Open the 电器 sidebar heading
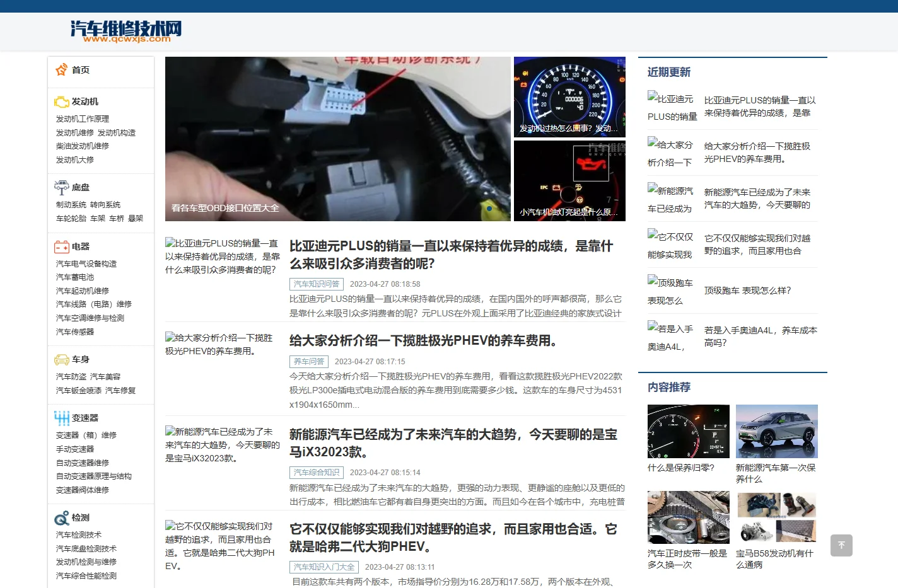 pyautogui.click(x=81, y=246)
